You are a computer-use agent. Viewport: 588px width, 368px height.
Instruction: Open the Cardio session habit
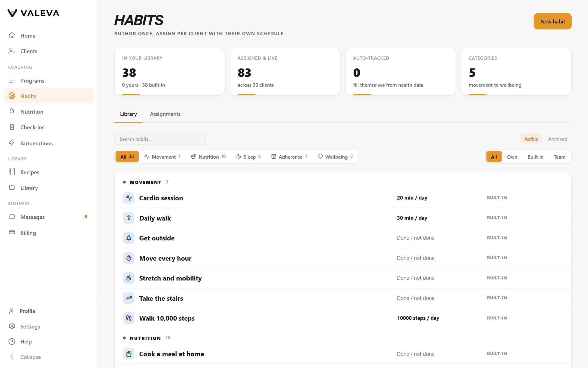pyautogui.click(x=343, y=198)
